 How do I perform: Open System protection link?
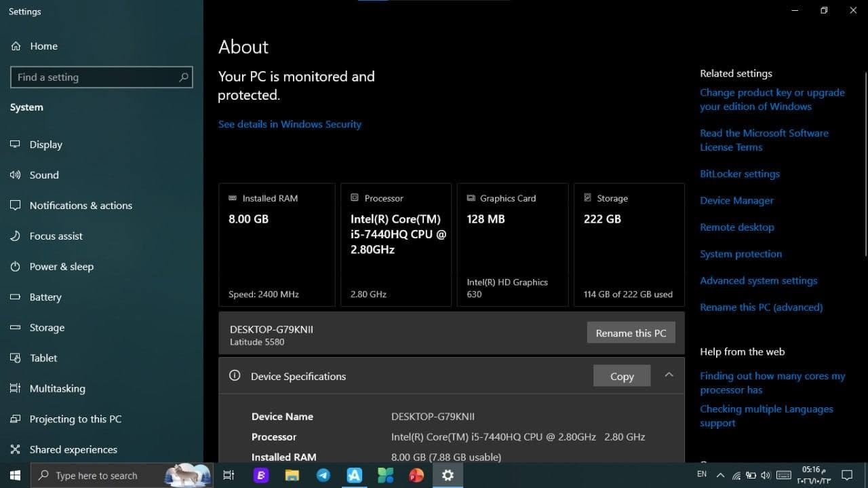pyautogui.click(x=741, y=254)
